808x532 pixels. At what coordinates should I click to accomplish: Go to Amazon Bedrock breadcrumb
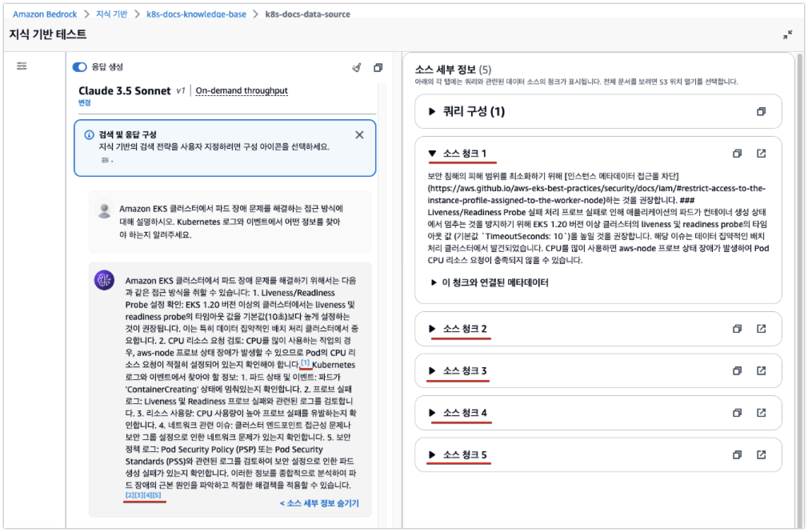coord(45,14)
